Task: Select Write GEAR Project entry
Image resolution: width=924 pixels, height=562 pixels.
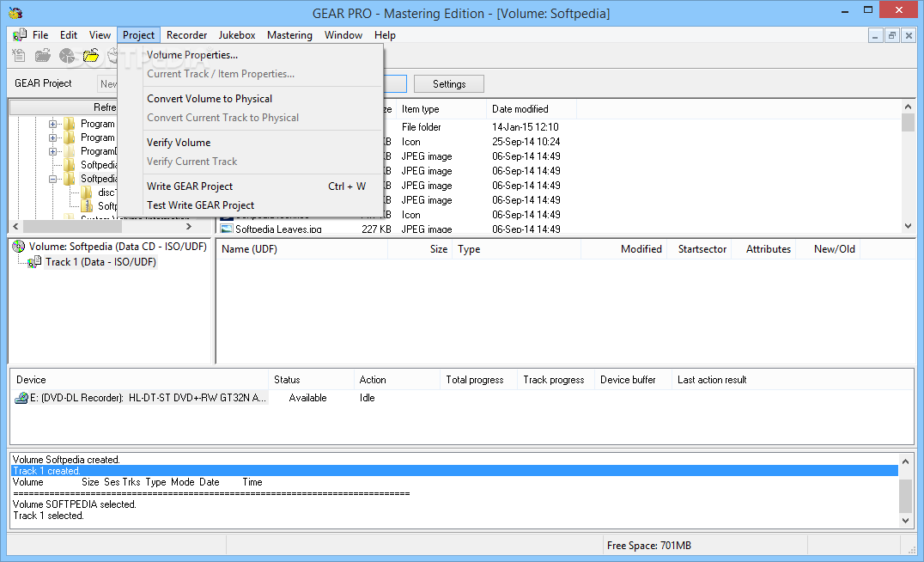Action: click(x=251, y=186)
